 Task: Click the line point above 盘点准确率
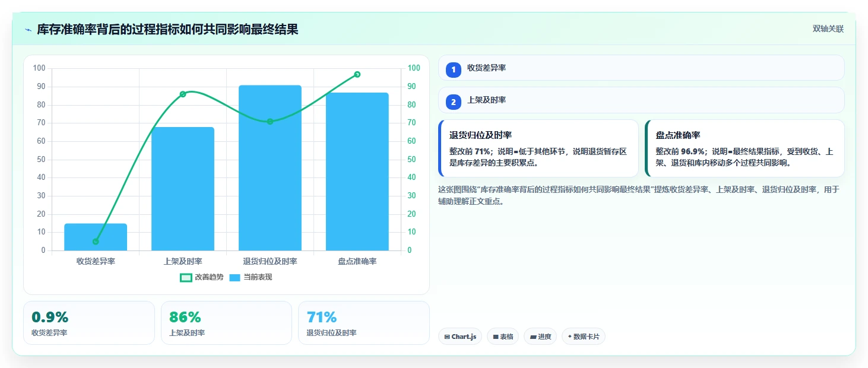coord(357,74)
